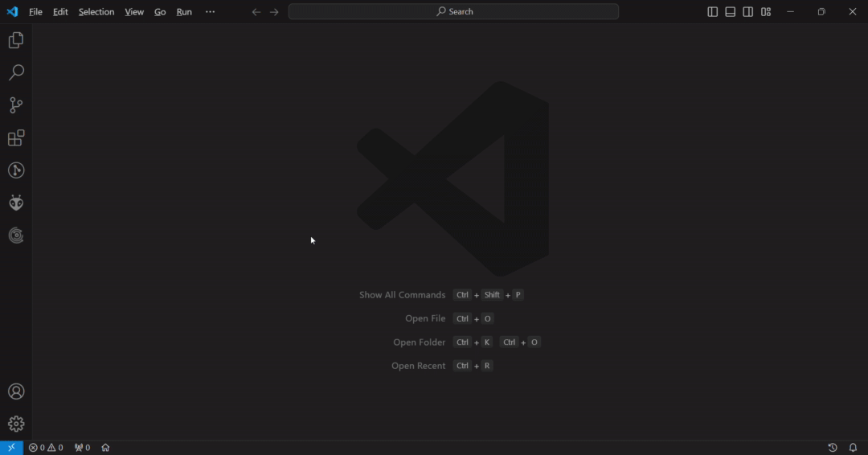The image size is (868, 455).
Task: Click the errors and warnings status indicator
Action: click(46, 448)
